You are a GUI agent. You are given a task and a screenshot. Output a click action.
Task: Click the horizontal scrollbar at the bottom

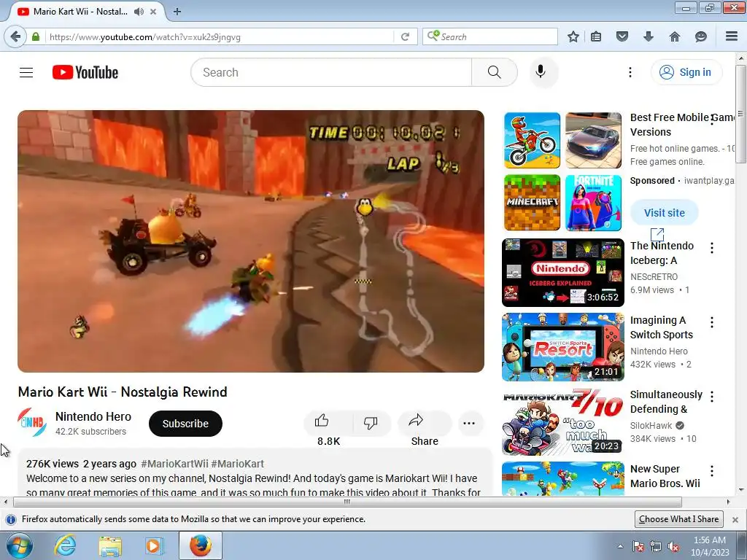click(x=347, y=502)
